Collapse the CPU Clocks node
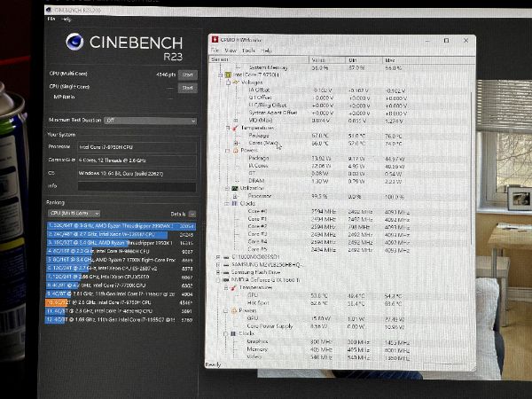 [226, 203]
